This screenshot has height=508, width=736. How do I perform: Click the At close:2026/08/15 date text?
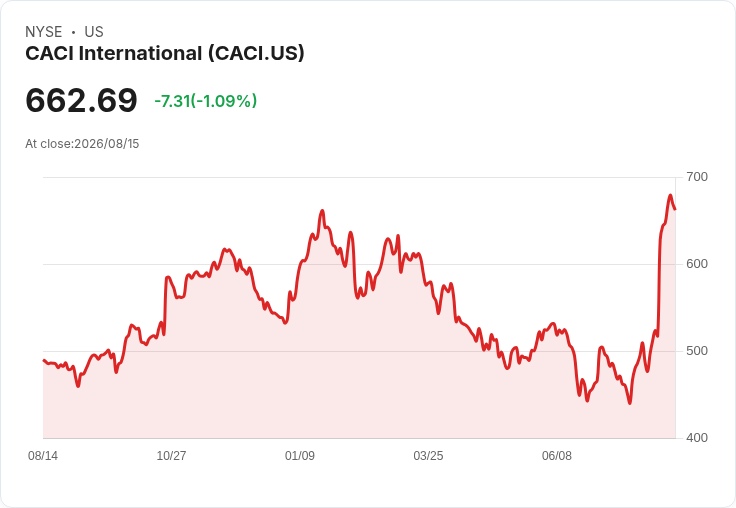(82, 144)
